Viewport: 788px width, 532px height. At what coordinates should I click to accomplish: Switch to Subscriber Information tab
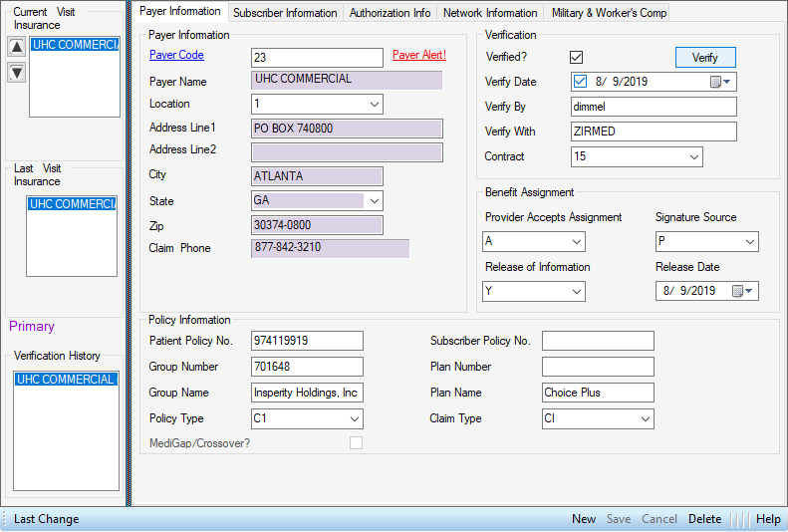[x=285, y=13]
